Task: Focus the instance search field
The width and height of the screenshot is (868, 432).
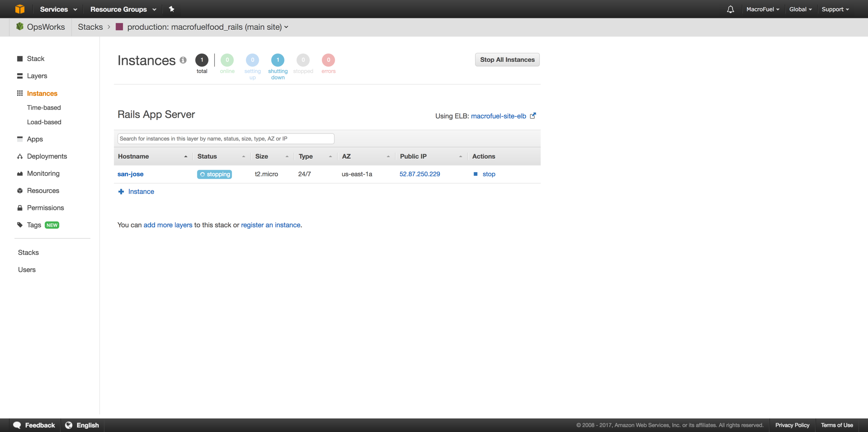Action: (x=226, y=138)
